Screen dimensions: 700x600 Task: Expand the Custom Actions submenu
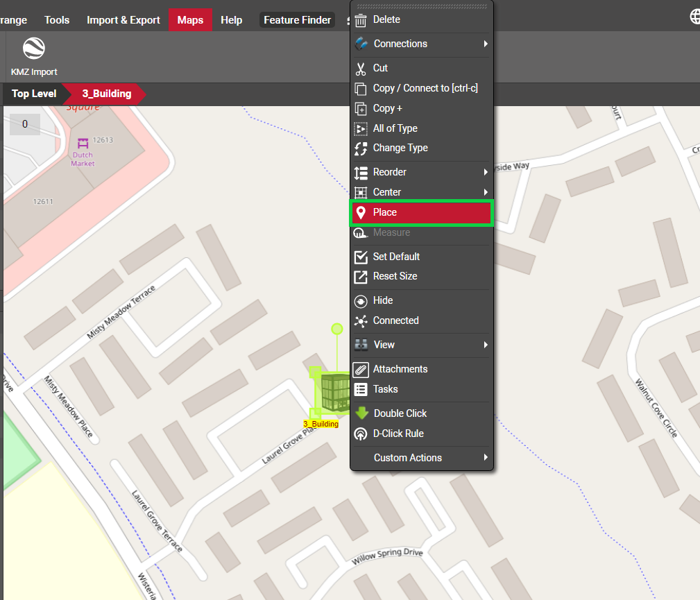[486, 458]
